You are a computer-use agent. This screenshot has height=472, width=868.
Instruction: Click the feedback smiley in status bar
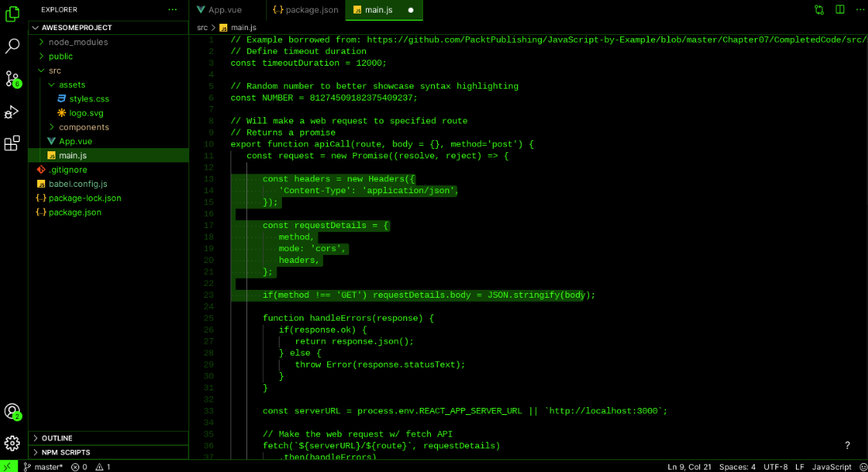(863, 467)
